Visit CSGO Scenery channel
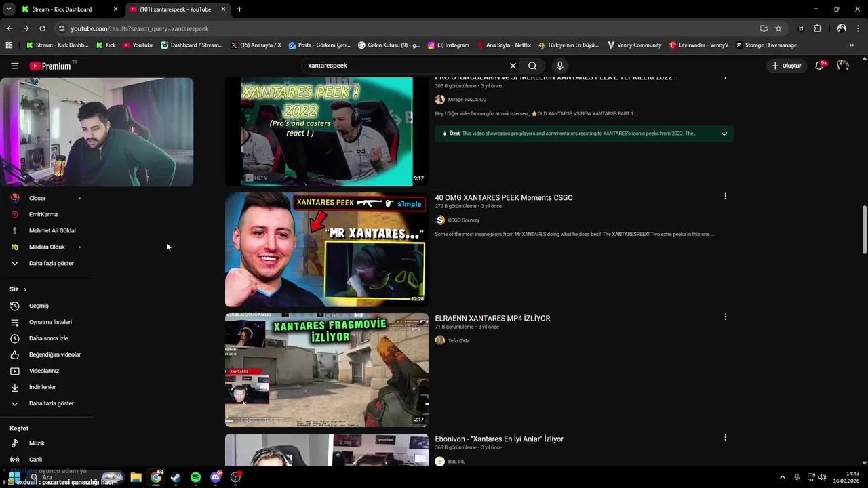The height and width of the screenshot is (488, 868). (x=463, y=220)
